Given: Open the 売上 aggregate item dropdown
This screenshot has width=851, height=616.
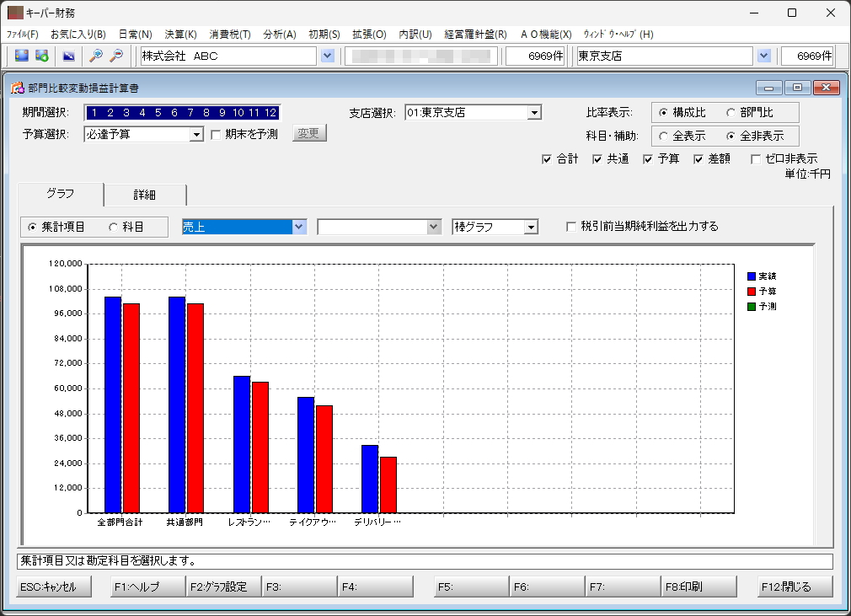Looking at the screenshot, I should pyautogui.click(x=299, y=227).
